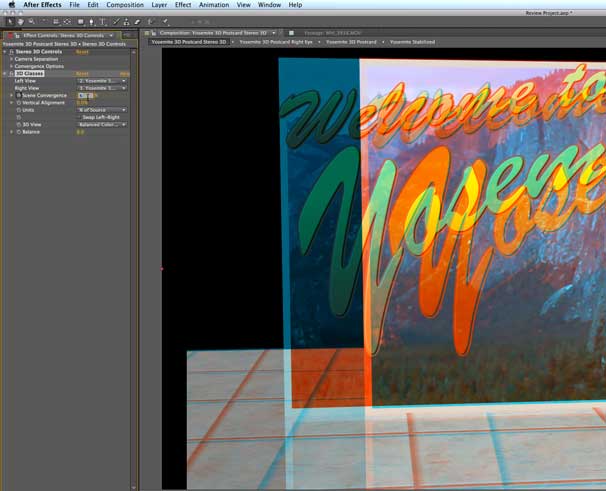This screenshot has height=491, width=606.
Task: Toggle Scene Convergence stopwatch
Action: (19, 95)
